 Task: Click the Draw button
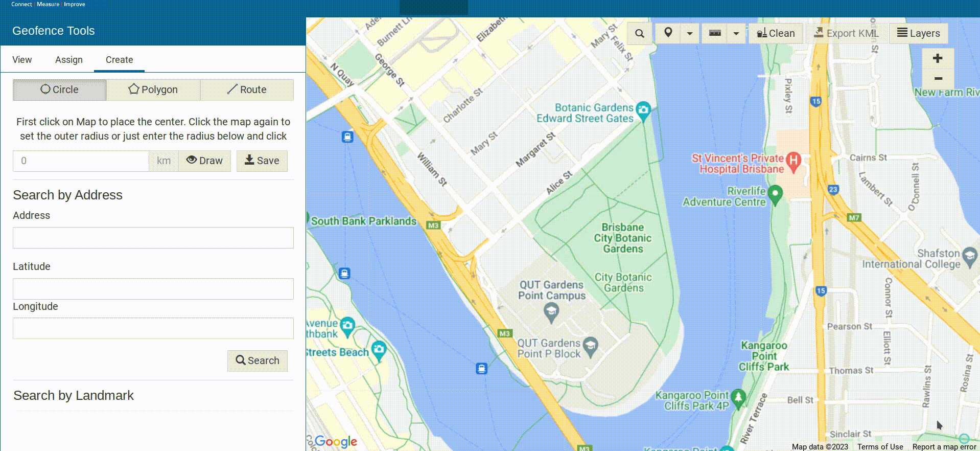(205, 161)
